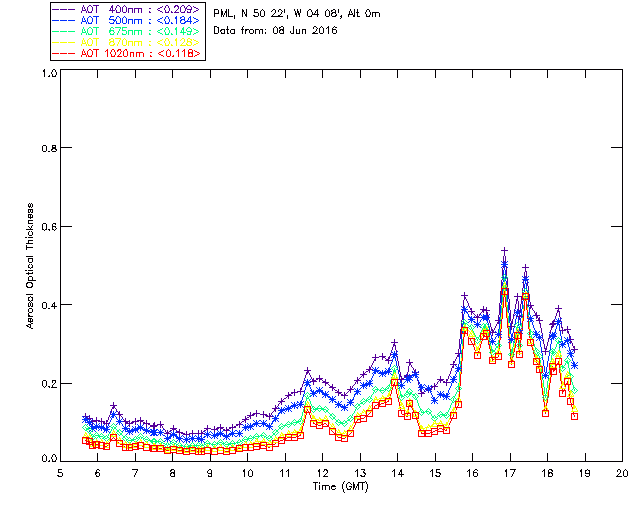Click the PML station location text
This screenshot has height=512, width=640.
(297, 14)
